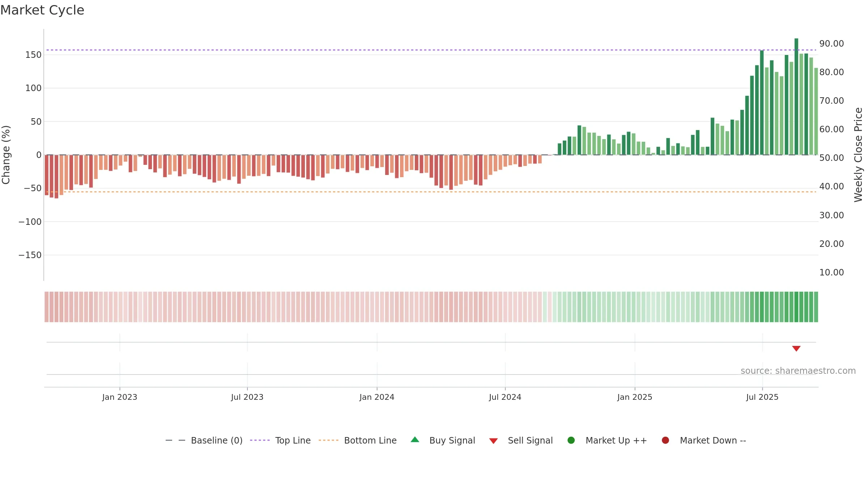Click the source: sharemaestro.com text

pyautogui.click(x=798, y=371)
